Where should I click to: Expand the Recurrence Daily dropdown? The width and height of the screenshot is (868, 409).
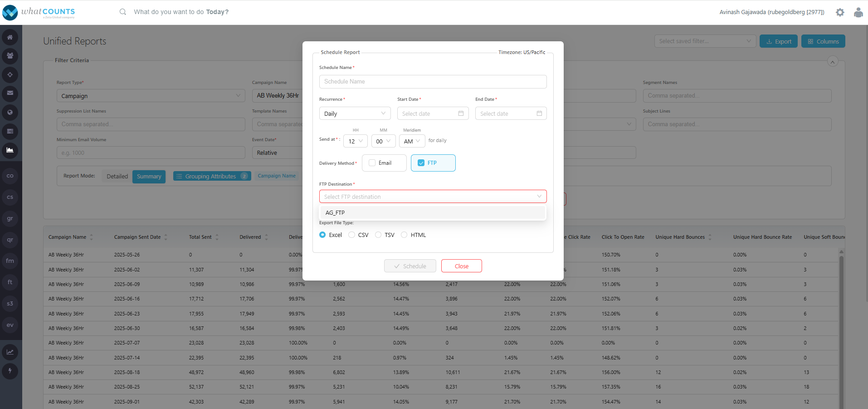(x=355, y=113)
